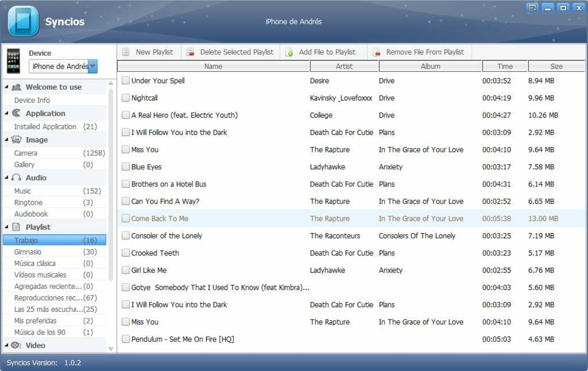Sort songs by Album column header

coord(430,66)
